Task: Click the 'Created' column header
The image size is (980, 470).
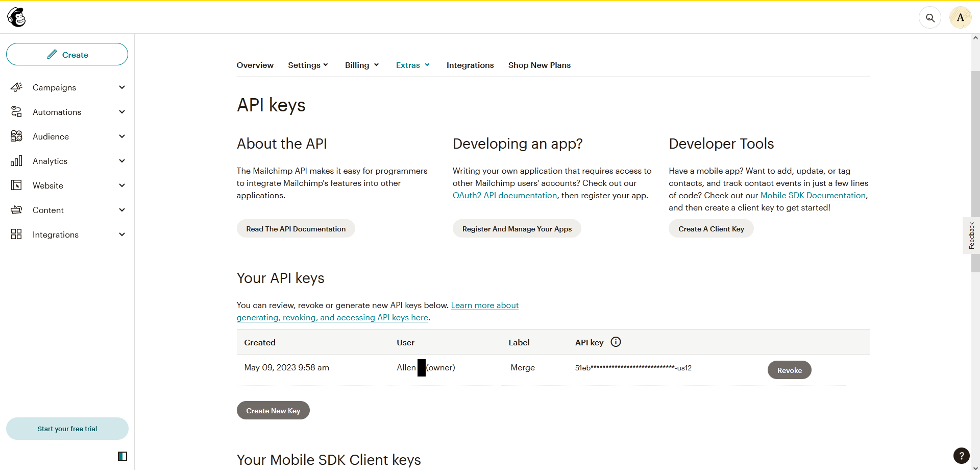Action: click(x=260, y=343)
